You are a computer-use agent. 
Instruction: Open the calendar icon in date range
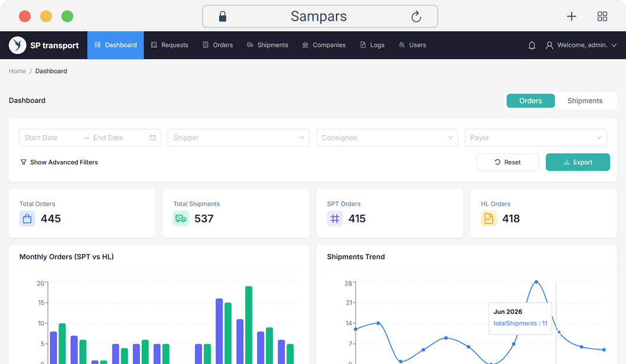pos(152,137)
